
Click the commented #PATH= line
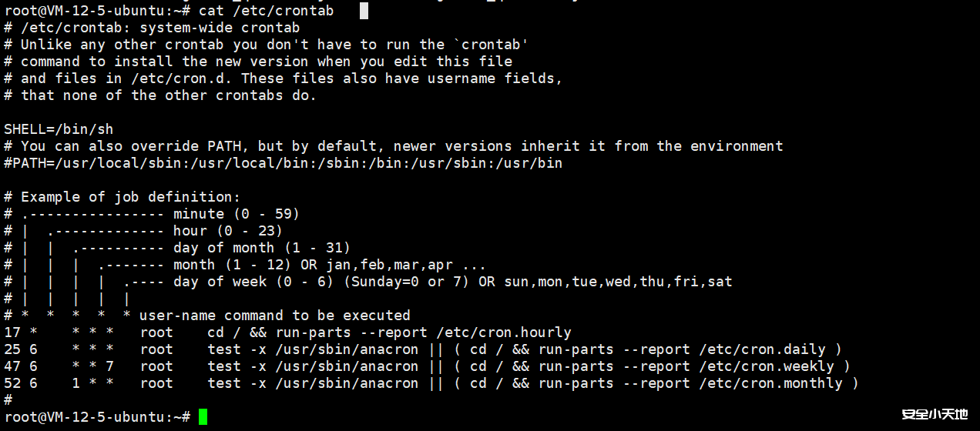pyautogui.click(x=283, y=163)
